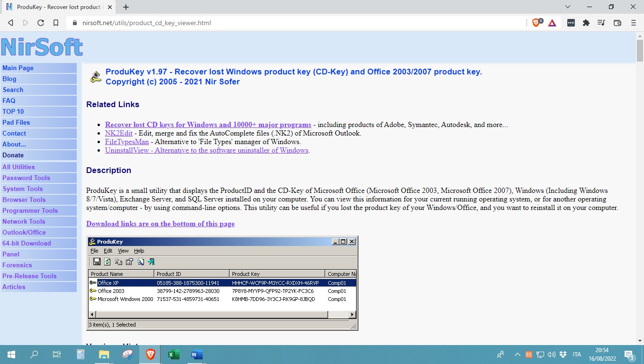Open File Explorer from the taskbar
The width and height of the screenshot is (644, 364).
[x=104, y=355]
